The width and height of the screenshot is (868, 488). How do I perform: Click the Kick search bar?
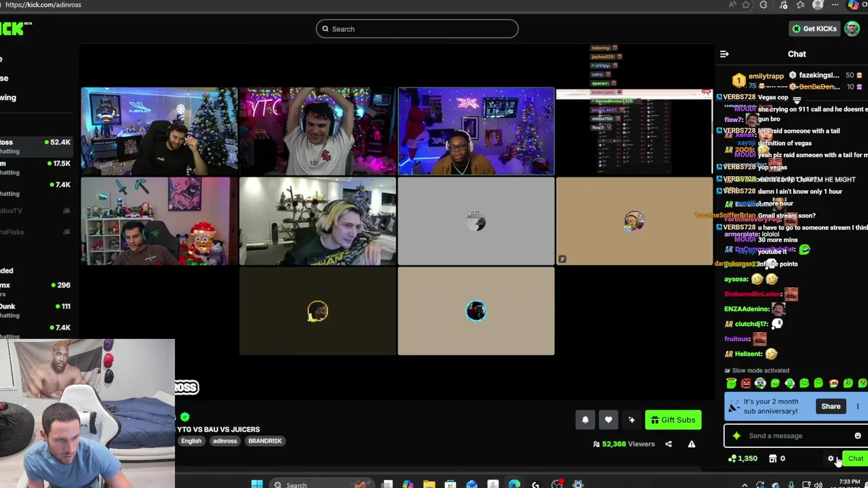(417, 29)
